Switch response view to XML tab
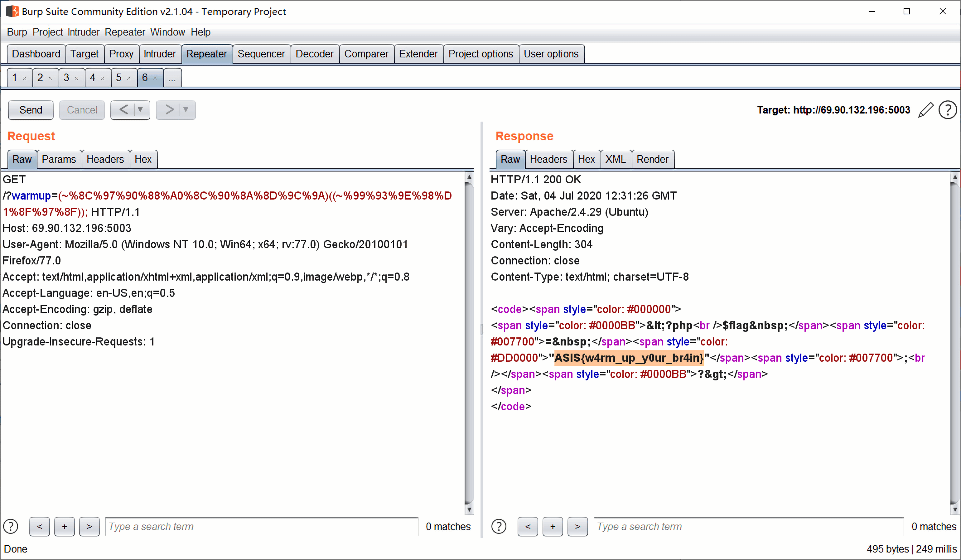The image size is (961, 560). click(616, 159)
